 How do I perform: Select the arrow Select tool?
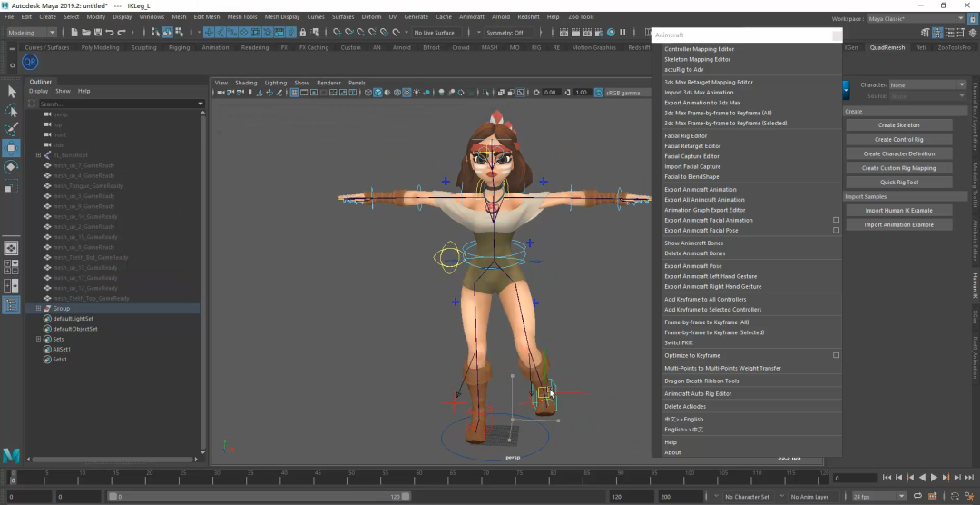(12, 92)
